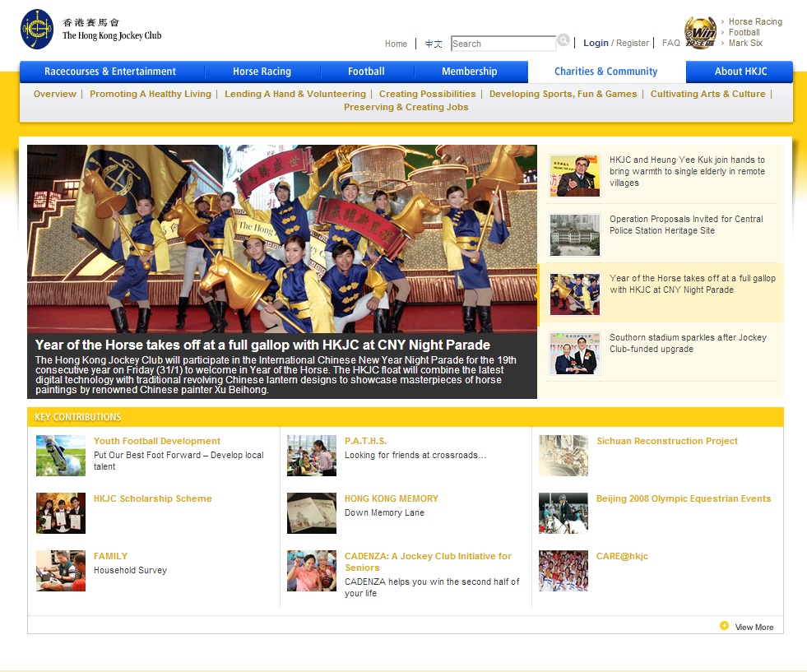Click the View More plus icon

[x=724, y=626]
